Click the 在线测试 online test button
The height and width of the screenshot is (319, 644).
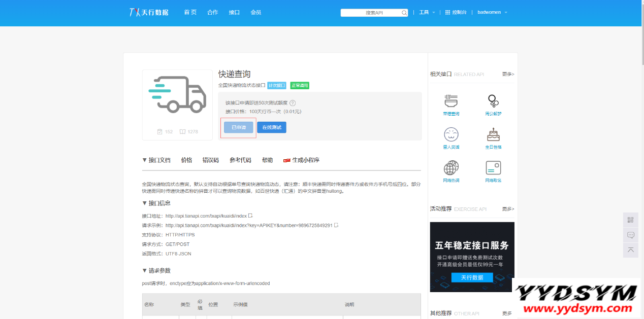pos(271,127)
